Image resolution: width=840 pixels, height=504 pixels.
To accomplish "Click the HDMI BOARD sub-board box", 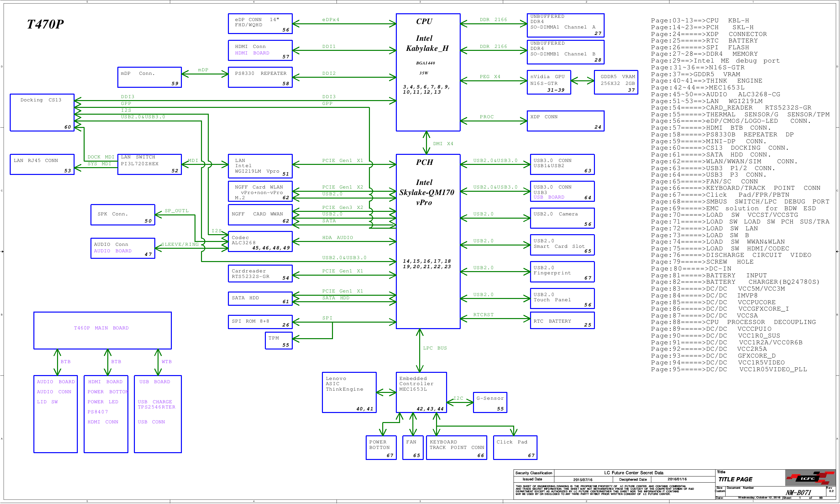I will pyautogui.click(x=106, y=414).
